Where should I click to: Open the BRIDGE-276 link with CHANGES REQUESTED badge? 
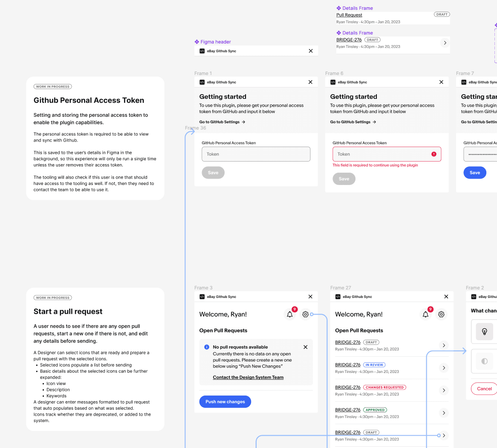coord(348,387)
